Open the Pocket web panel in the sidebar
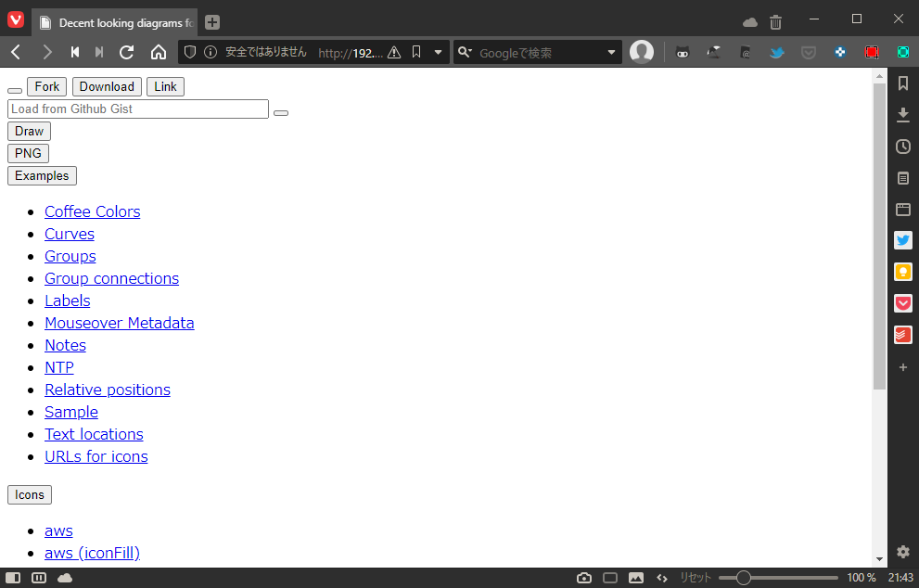This screenshot has width=919, height=588. [903, 303]
